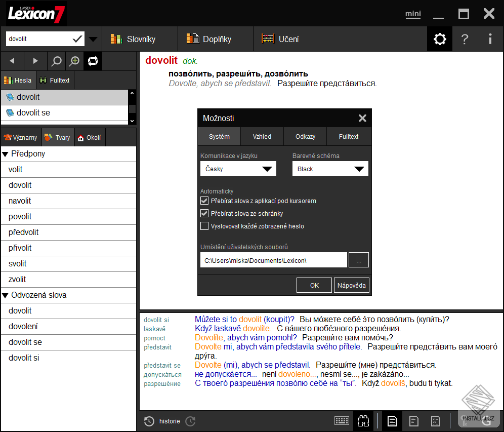The width and height of the screenshot is (504, 432).
Task: Select 'volit' under Předpony
Action: (68, 170)
